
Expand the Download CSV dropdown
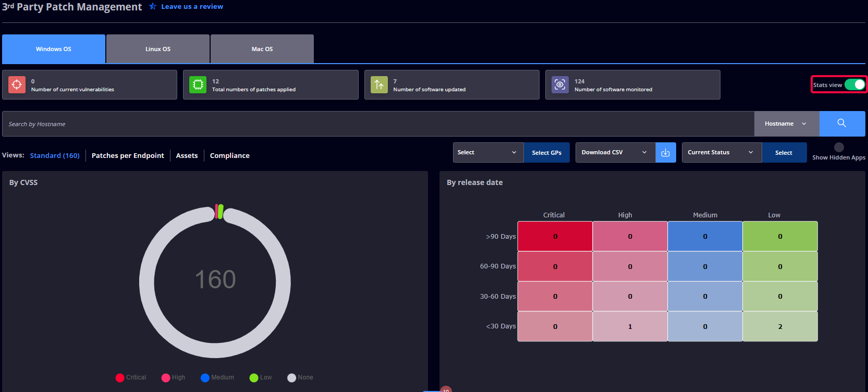pos(615,152)
